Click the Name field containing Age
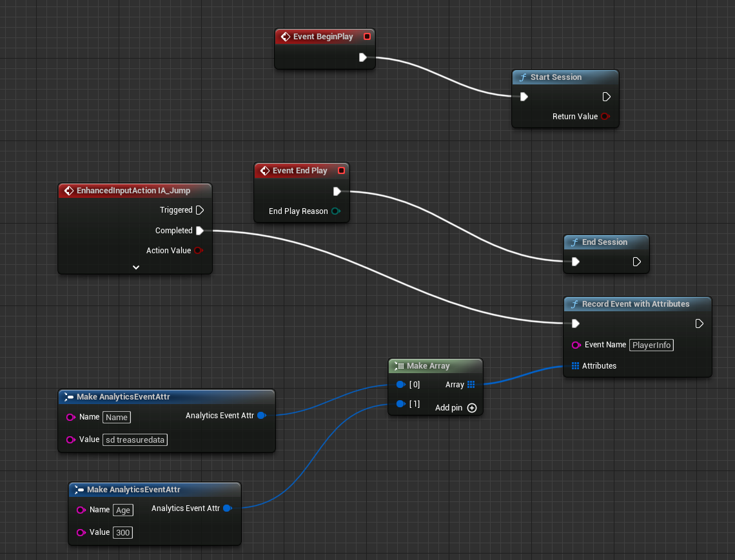Screen dimensions: 735x560 coord(122,510)
